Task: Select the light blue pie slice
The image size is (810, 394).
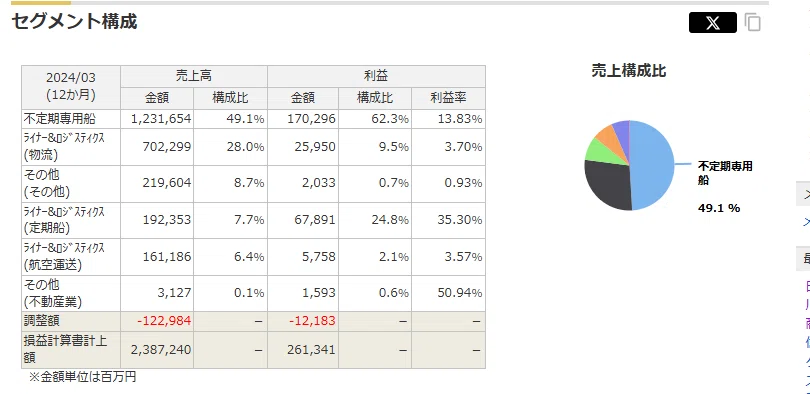Action: 653,165
